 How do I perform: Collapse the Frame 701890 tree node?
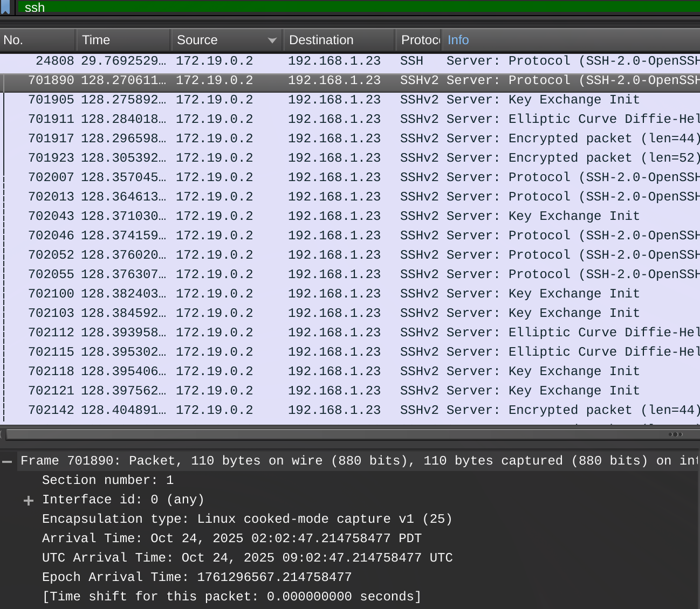coord(7,461)
